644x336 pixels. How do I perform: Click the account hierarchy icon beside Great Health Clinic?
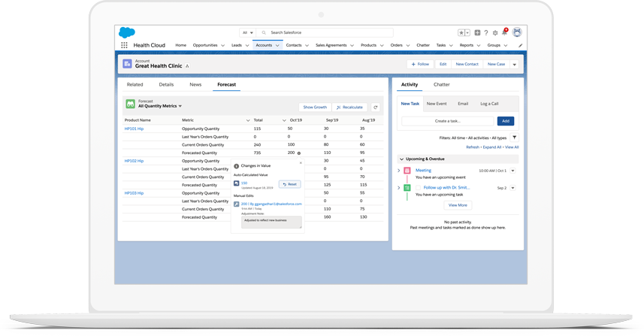[187, 65]
